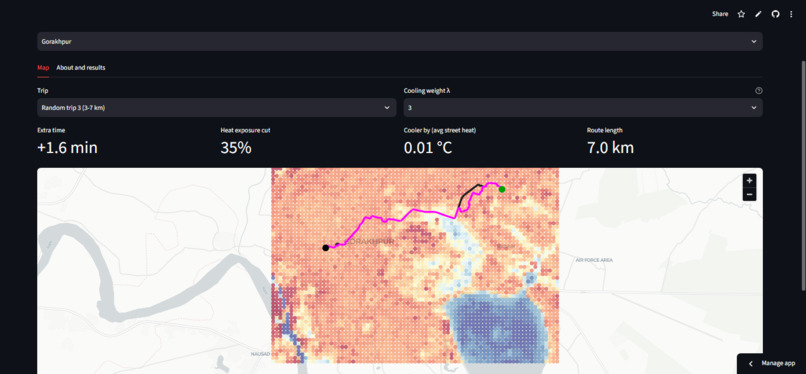The image size is (806, 374).
Task: Click the page vertical scrollbar
Action: click(803, 175)
